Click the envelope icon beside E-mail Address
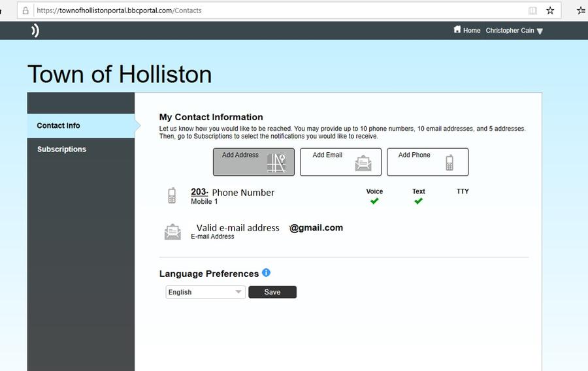Screen dimensions: 588x371 [172, 232]
